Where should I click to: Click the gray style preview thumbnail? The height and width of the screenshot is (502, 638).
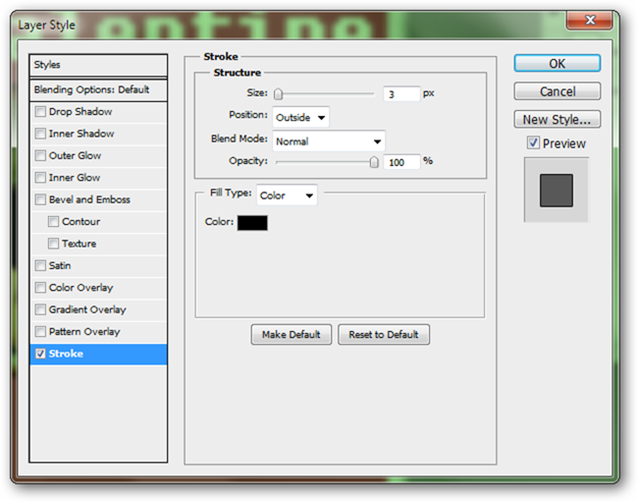pos(556,190)
